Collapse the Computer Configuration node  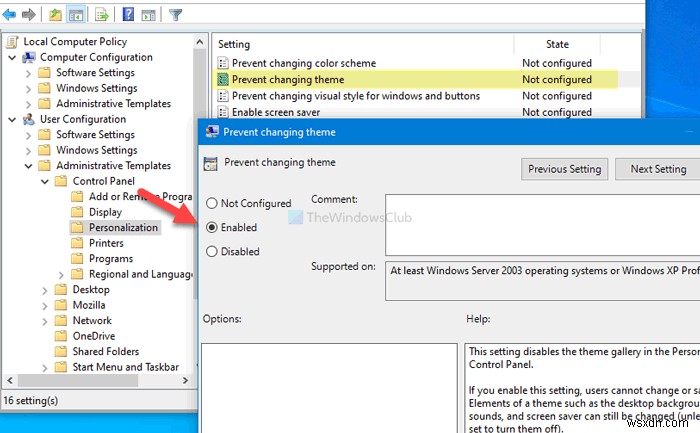[x=12, y=58]
